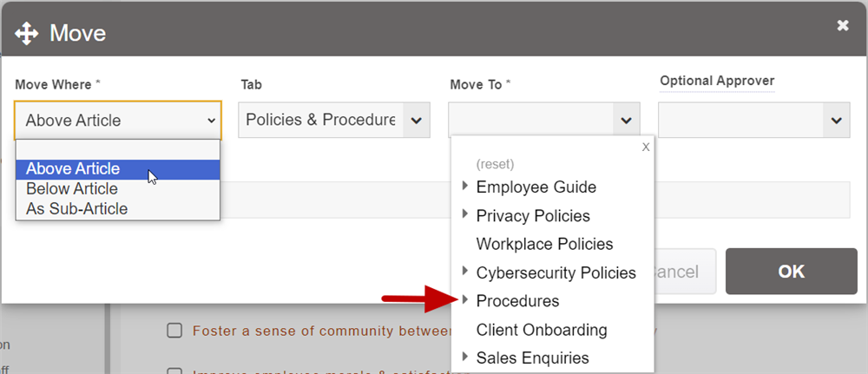Open the Move Where dropdown
Screen dimensions: 868x374
point(118,121)
